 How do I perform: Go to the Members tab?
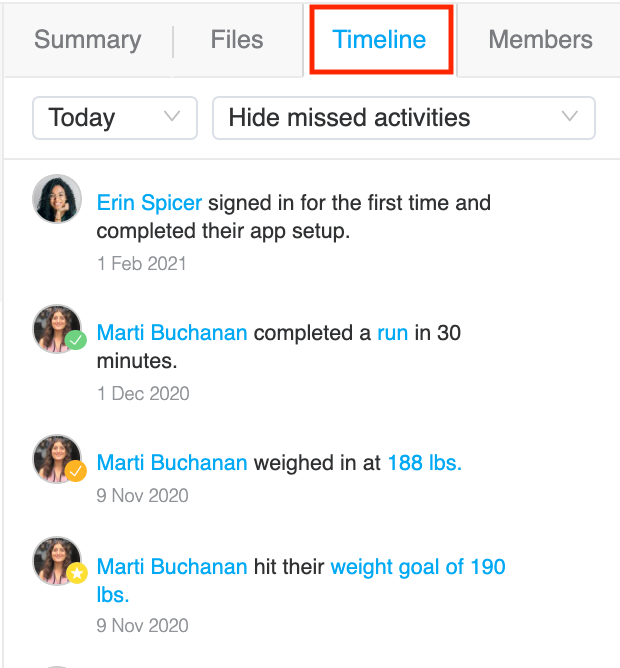540,40
